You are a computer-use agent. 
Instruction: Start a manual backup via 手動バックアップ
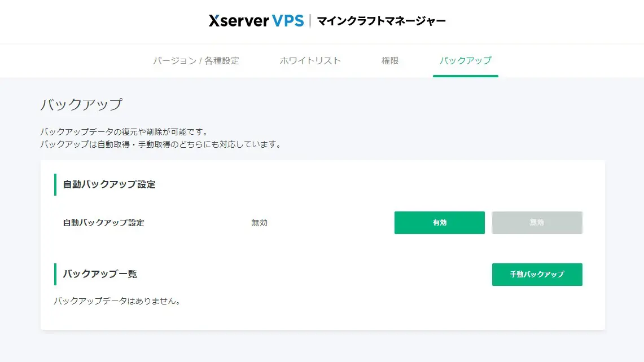[x=537, y=275]
